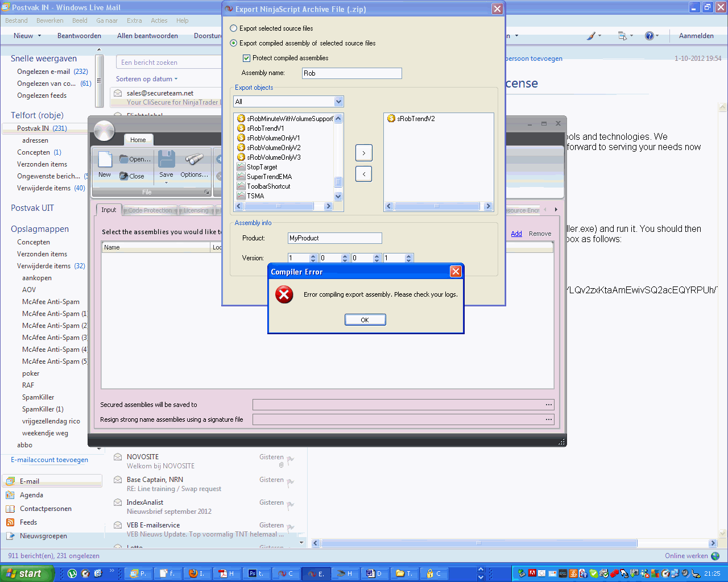Click Close project icon in CliSecure ribbon
728x582 pixels.
pos(132,176)
